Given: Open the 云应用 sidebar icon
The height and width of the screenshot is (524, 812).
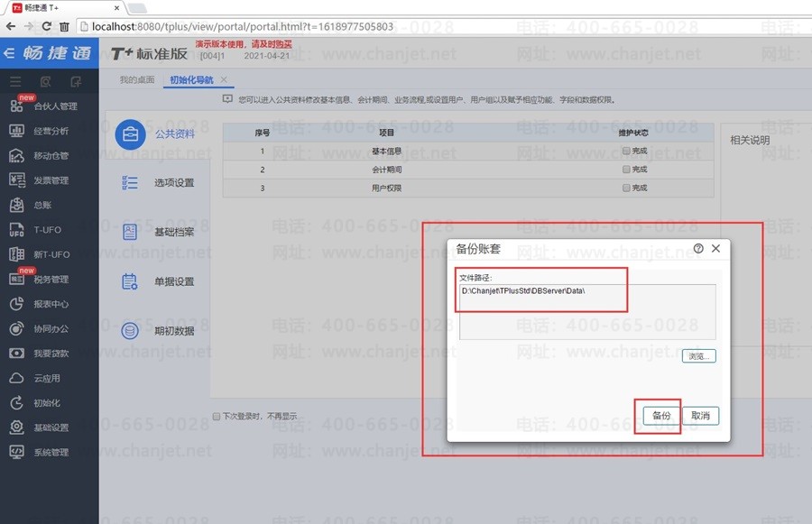Looking at the screenshot, I should pos(16,378).
